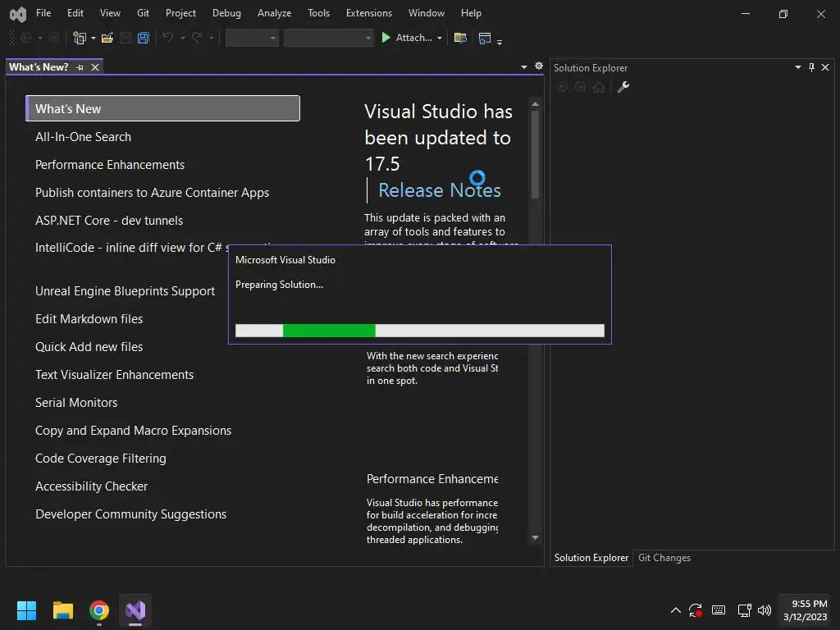Open ASP.NET Core - dev tunnels entry

point(109,220)
